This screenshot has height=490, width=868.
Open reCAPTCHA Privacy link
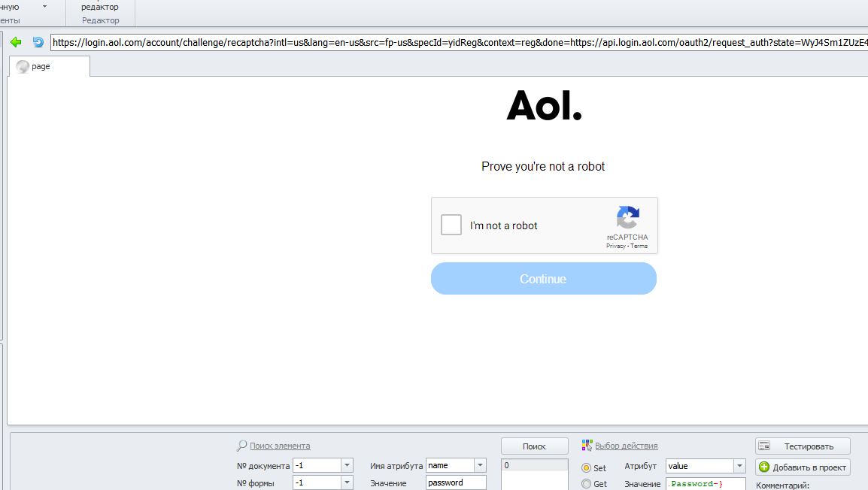coord(615,246)
